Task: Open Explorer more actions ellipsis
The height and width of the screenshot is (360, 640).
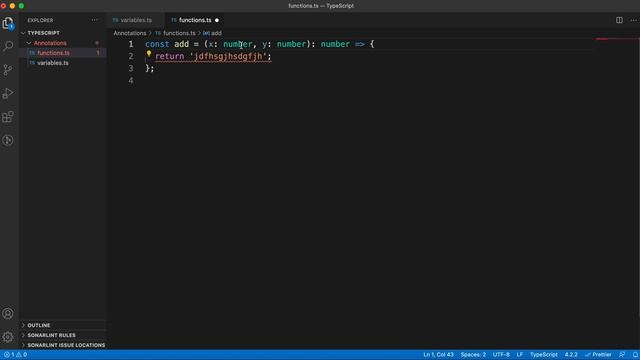Action: pyautogui.click(x=95, y=20)
